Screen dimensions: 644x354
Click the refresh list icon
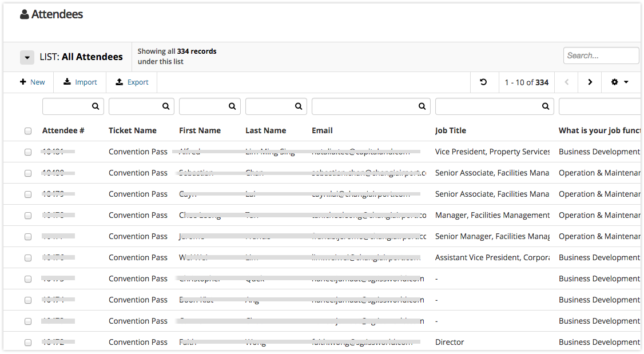click(x=483, y=82)
